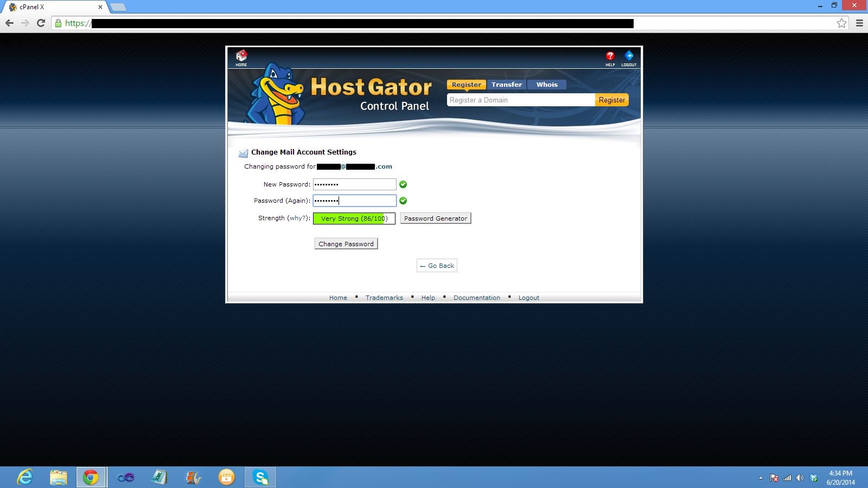Switch to the Transfer tab
The image size is (868, 488).
(x=507, y=85)
